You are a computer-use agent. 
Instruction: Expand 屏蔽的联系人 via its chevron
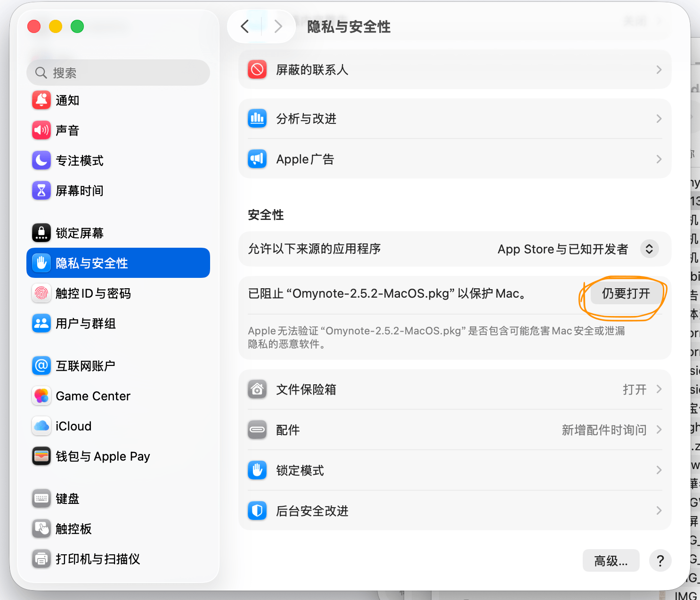[659, 70]
